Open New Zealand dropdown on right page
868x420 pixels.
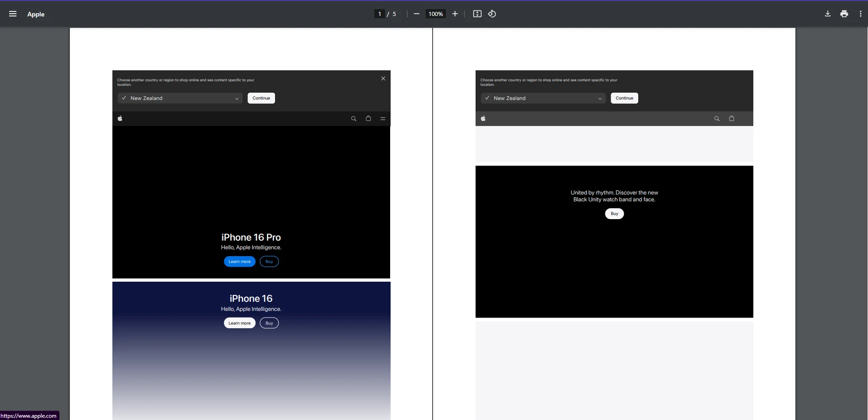coord(543,98)
